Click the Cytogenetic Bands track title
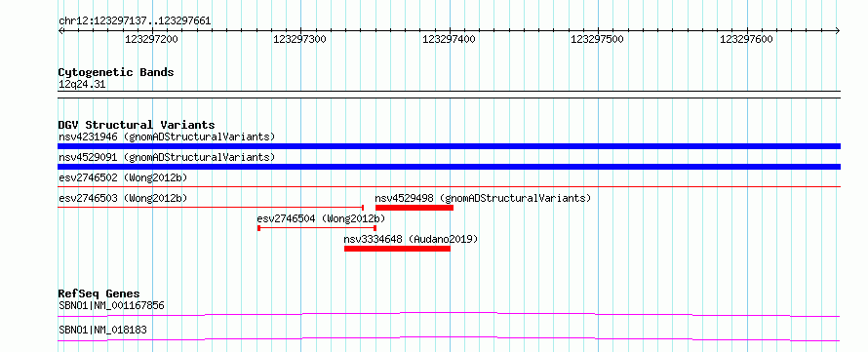The width and height of the screenshot is (868, 352). tap(116, 72)
